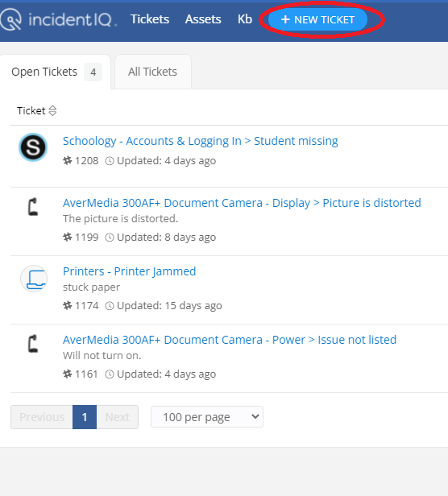448x496 pixels.
Task: Open the Kb knowledge base menu
Action: pos(245,19)
